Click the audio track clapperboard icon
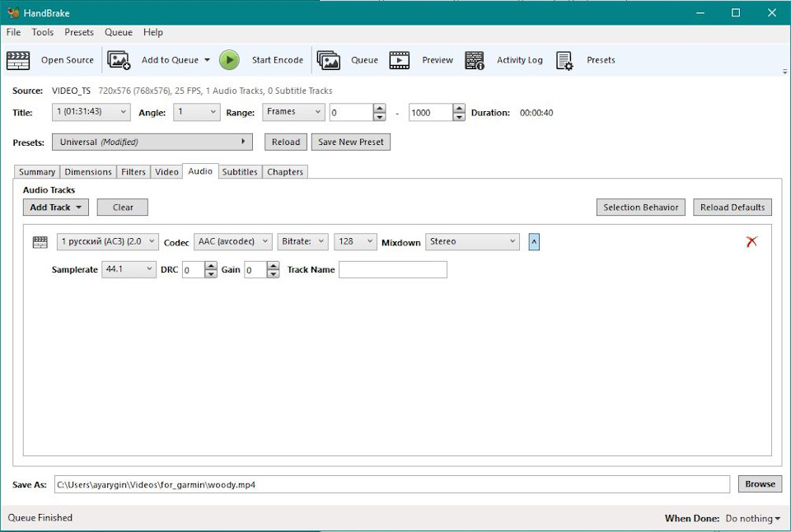This screenshot has width=791, height=532. coord(40,243)
